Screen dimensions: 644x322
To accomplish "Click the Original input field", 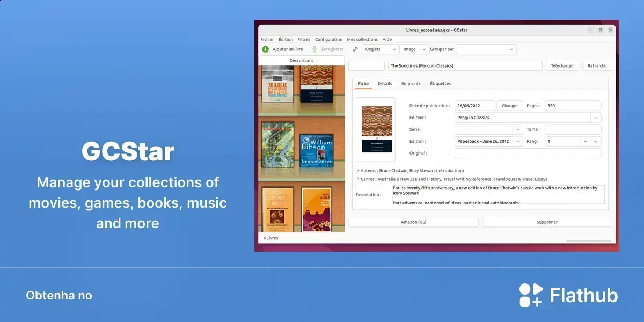I will (x=528, y=153).
